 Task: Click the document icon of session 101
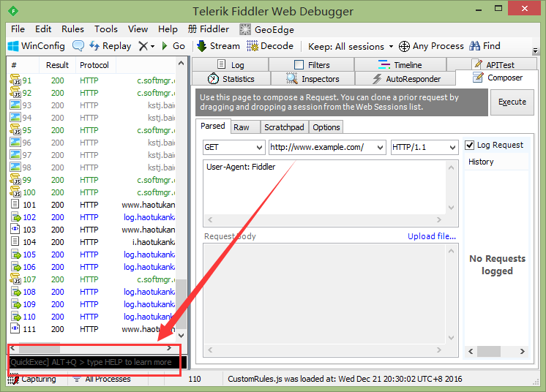point(15,204)
